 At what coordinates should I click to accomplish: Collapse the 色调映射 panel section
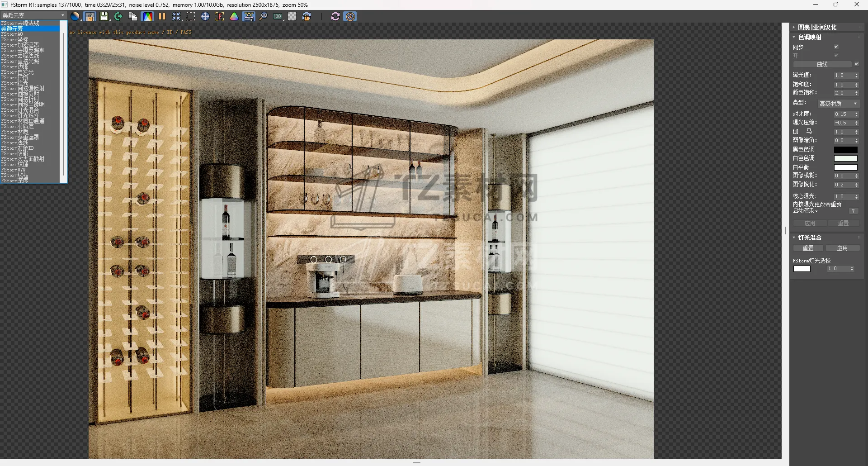[794, 37]
